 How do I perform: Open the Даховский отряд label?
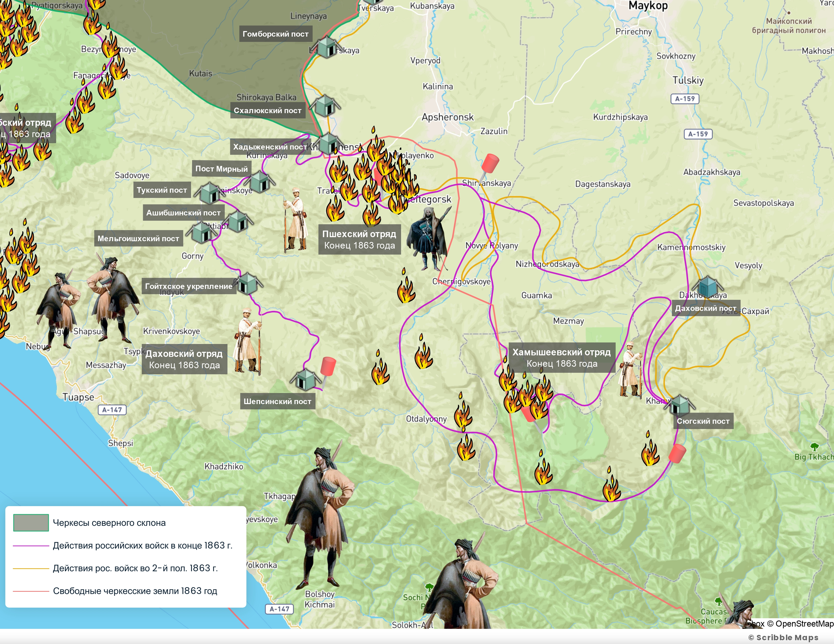(x=184, y=359)
